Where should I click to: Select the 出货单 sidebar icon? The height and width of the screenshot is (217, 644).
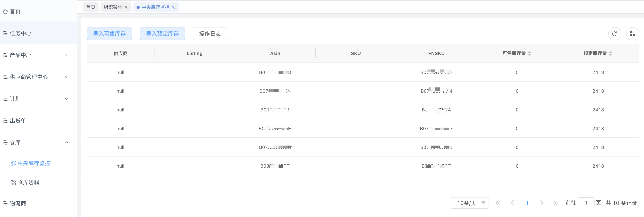[x=5, y=121]
